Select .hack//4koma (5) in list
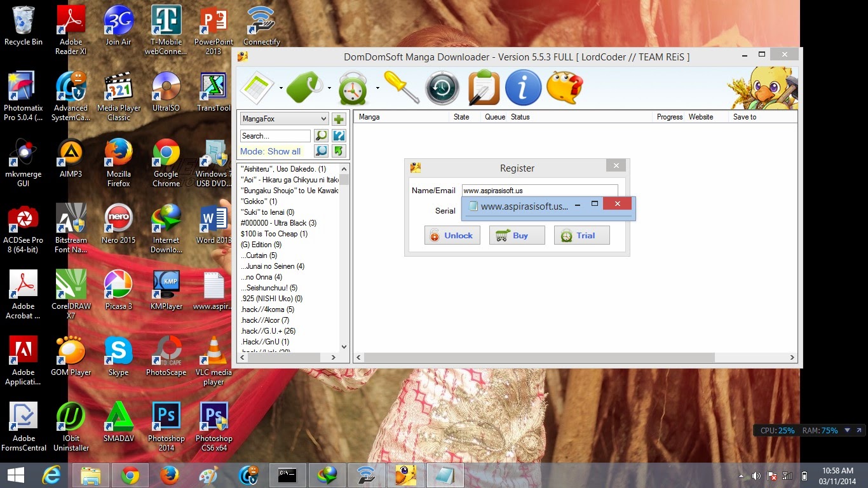 coord(267,309)
